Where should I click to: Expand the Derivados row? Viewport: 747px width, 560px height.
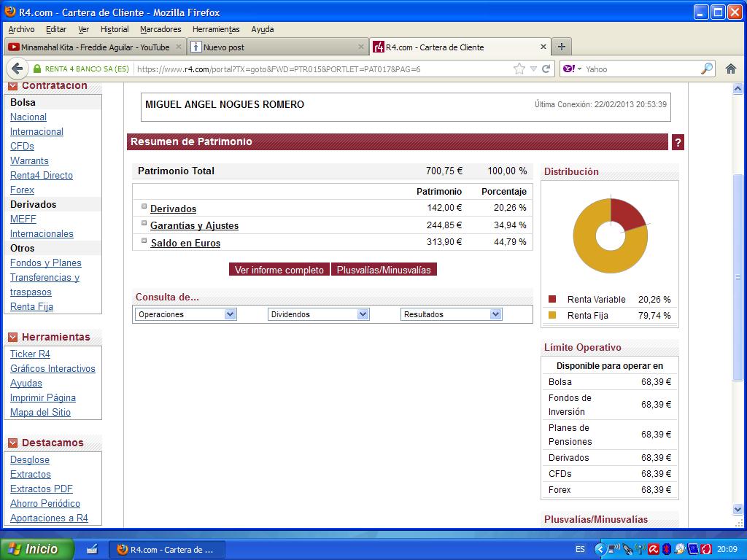pyautogui.click(x=144, y=206)
